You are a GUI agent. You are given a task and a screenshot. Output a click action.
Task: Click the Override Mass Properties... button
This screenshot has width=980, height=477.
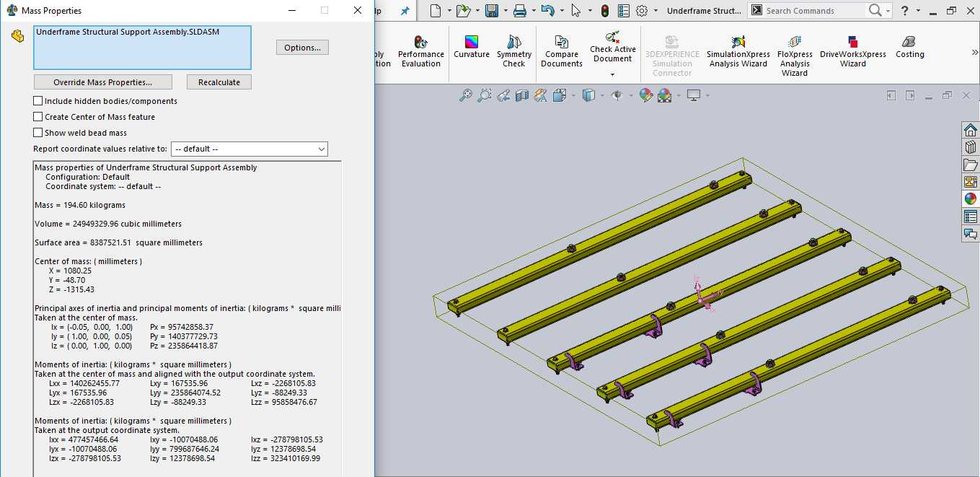(103, 82)
